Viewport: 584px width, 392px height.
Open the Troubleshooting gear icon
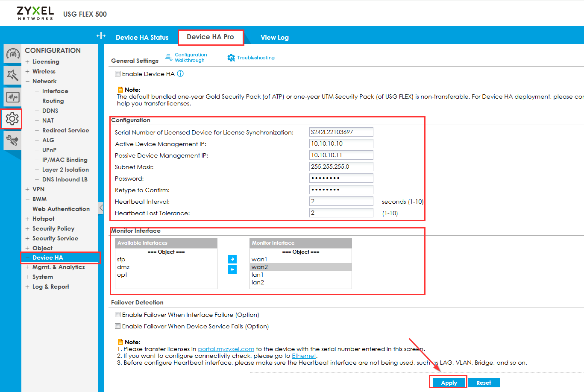231,57
